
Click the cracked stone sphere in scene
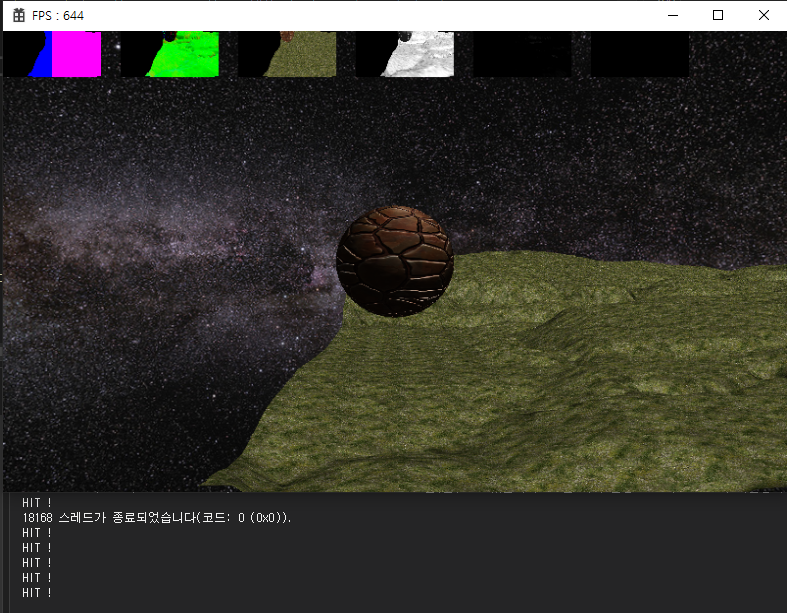(x=395, y=261)
